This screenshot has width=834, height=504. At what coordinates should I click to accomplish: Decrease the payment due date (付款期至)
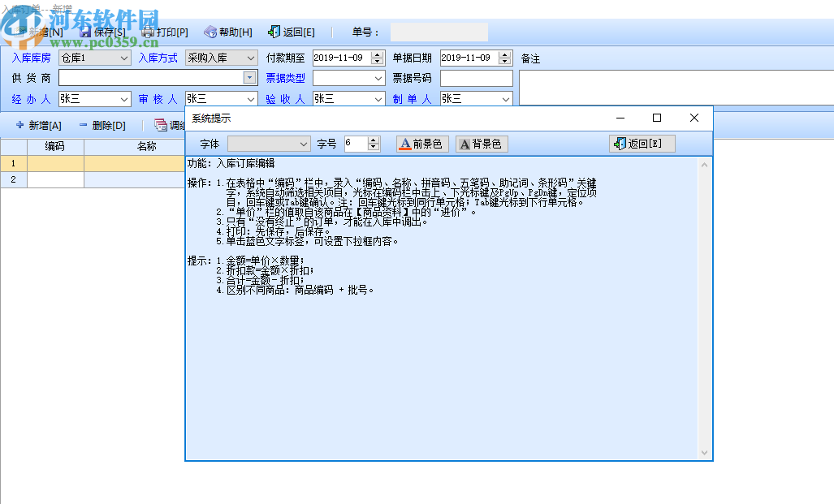(x=378, y=61)
